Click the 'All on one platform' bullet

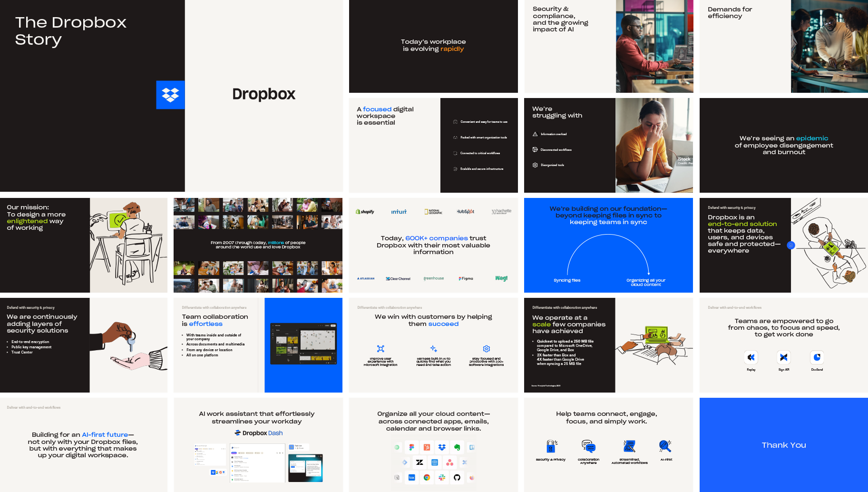[202, 355]
